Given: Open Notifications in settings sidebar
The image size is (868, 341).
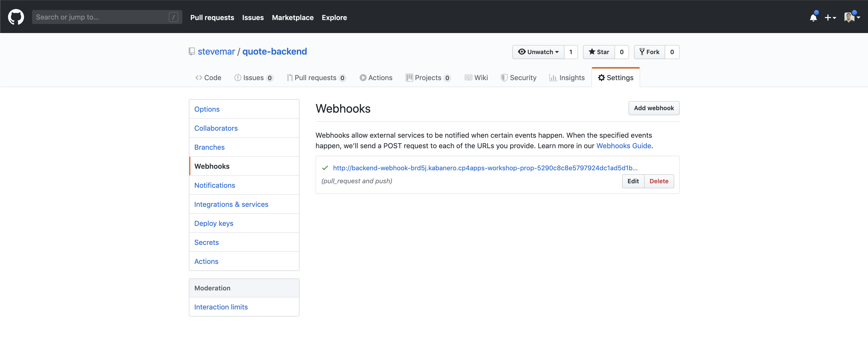Looking at the screenshot, I should click(x=244, y=185).
